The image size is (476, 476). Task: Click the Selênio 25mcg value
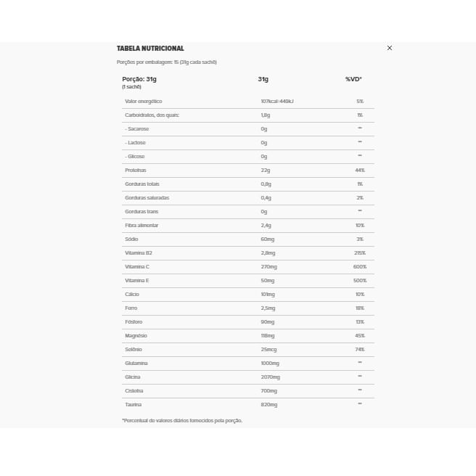point(268,350)
